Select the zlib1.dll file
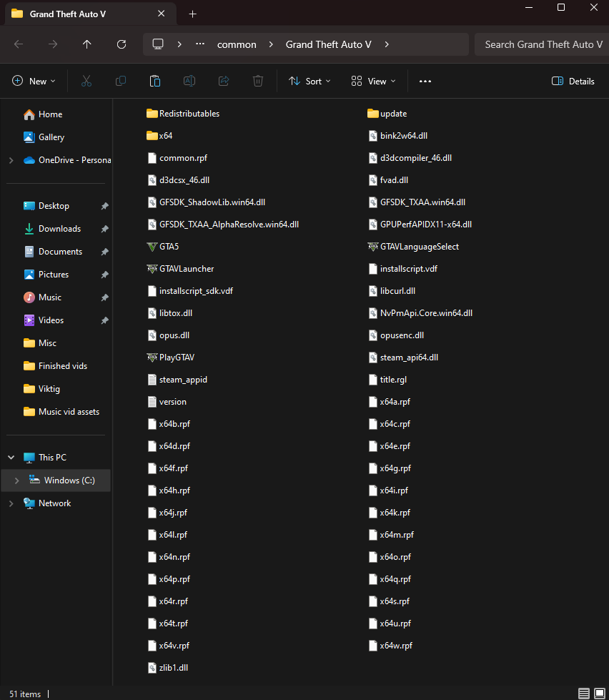The image size is (609, 700). (168, 668)
